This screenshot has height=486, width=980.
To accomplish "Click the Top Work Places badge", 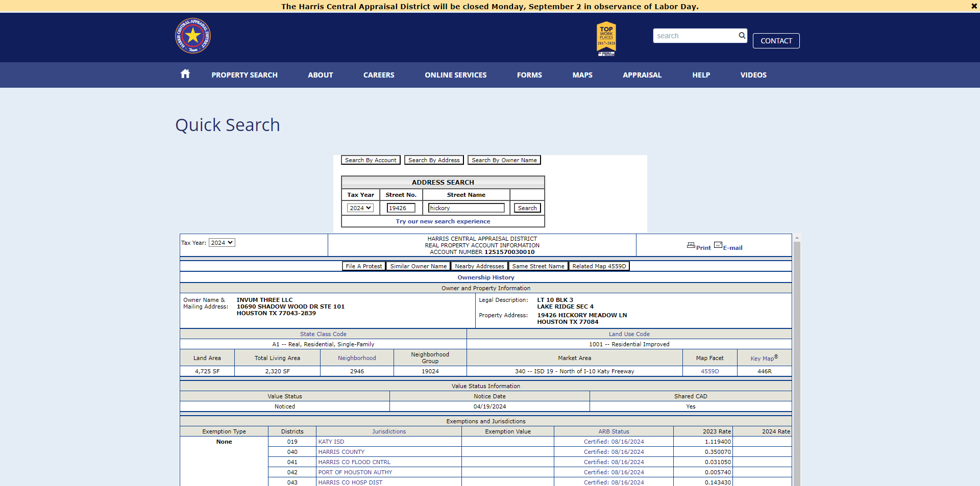I will tap(606, 39).
